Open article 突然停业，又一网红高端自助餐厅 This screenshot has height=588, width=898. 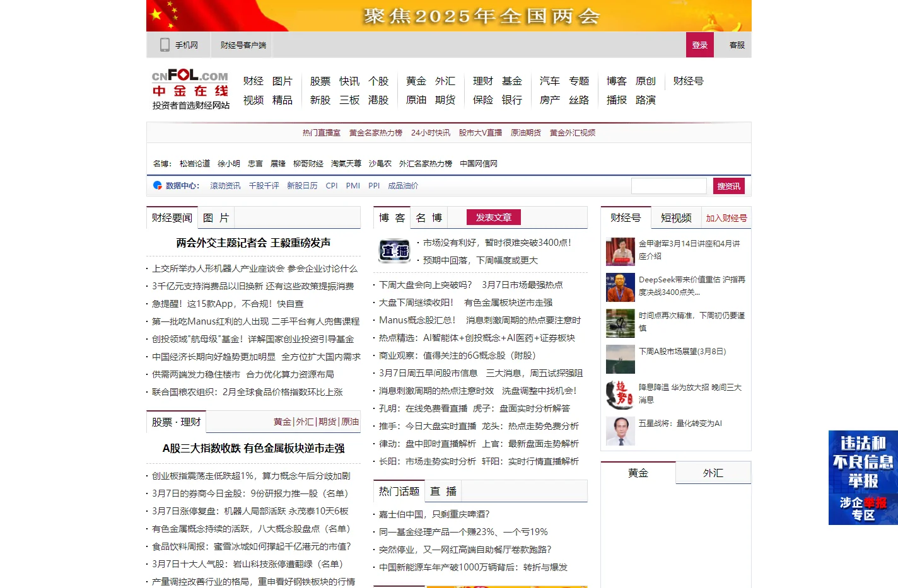point(465,549)
